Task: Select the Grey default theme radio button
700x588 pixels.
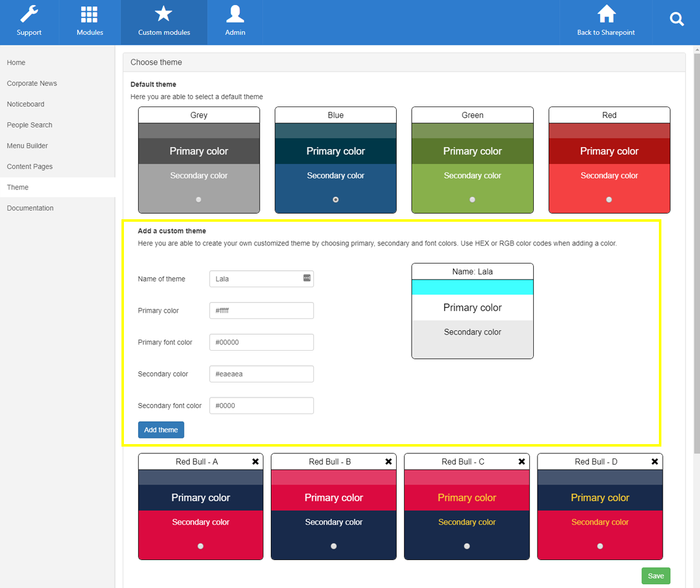Action: [x=199, y=199]
